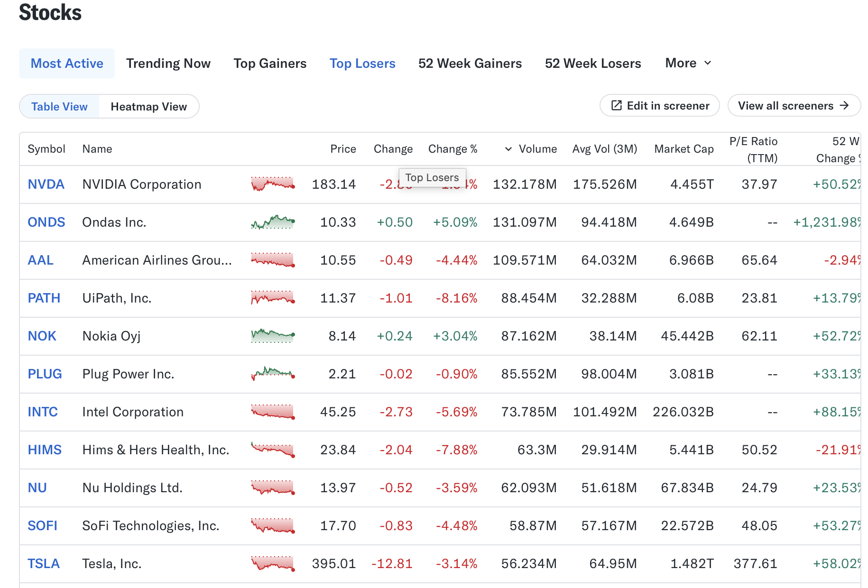The height and width of the screenshot is (588, 868).
Task: Switch to Heatmap View
Action: [x=148, y=107]
